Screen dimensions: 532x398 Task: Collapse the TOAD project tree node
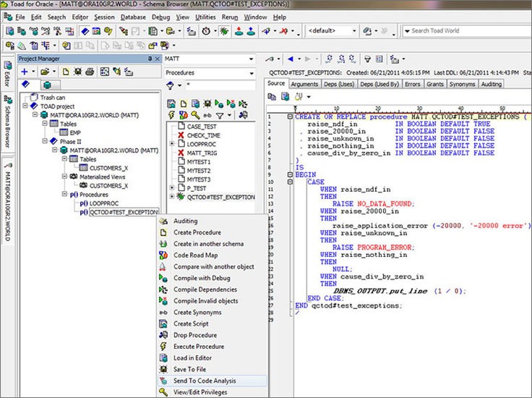point(25,106)
